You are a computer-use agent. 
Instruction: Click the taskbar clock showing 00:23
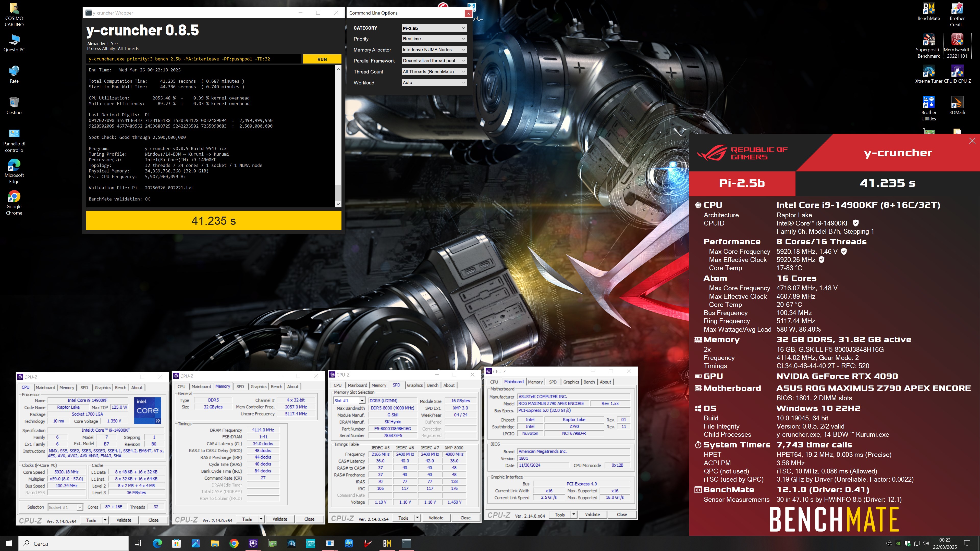945,543
